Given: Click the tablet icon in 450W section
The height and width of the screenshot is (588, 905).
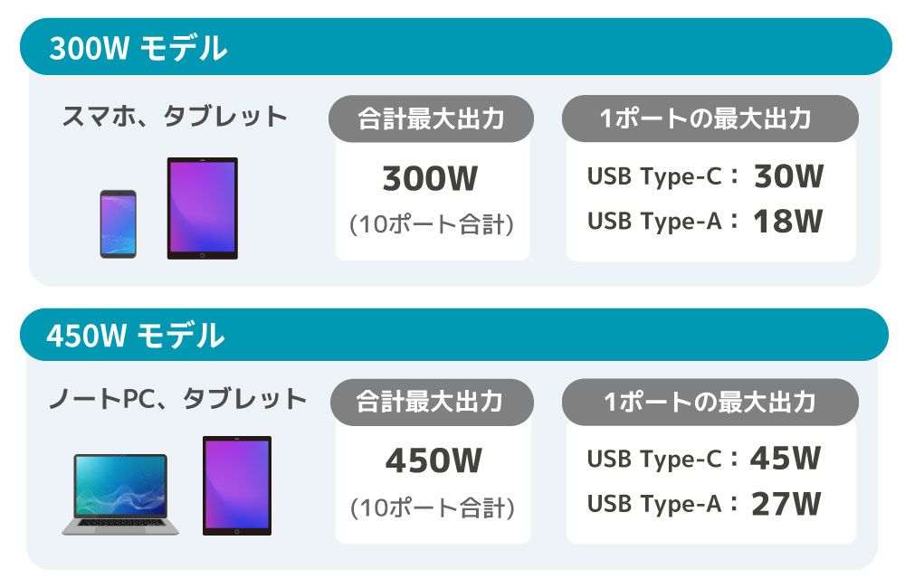Looking at the screenshot, I should click(x=237, y=486).
